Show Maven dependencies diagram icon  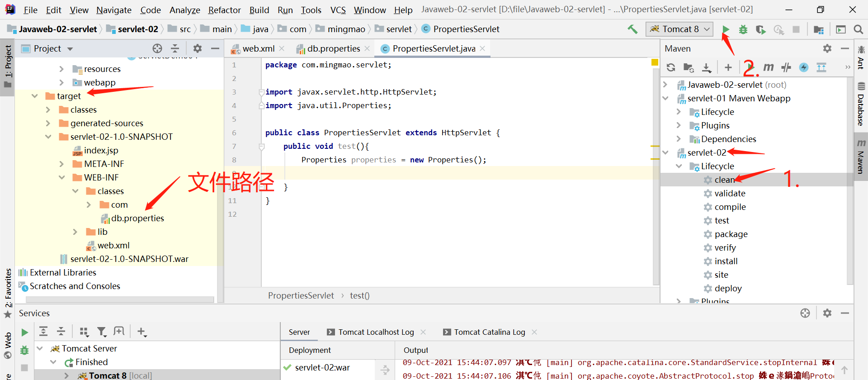[821, 67]
